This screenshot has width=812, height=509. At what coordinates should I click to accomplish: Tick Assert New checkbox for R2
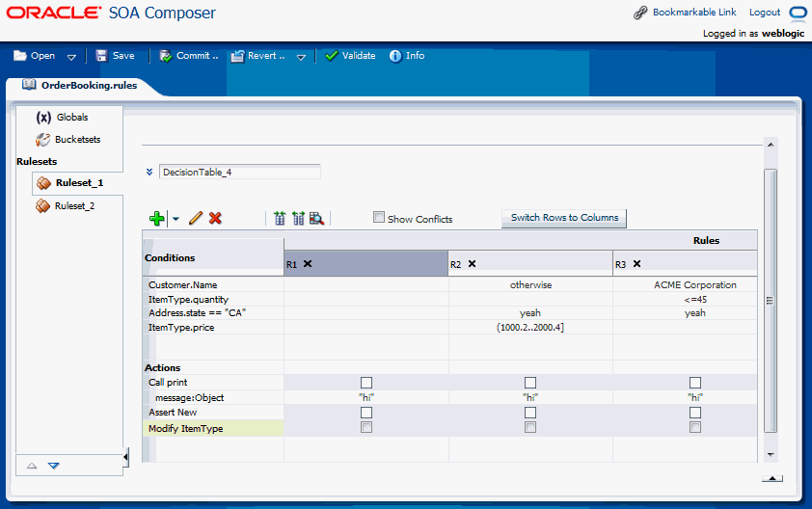(530, 413)
